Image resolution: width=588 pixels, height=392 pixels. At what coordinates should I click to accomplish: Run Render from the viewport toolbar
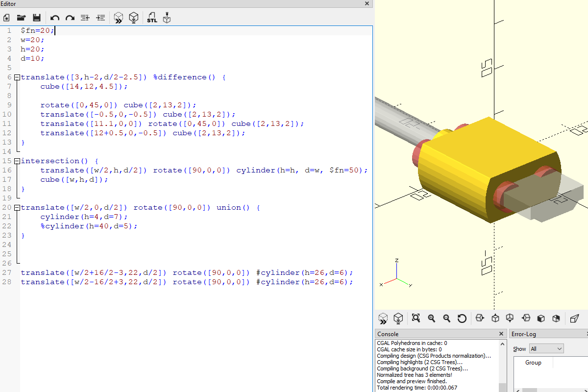point(398,318)
